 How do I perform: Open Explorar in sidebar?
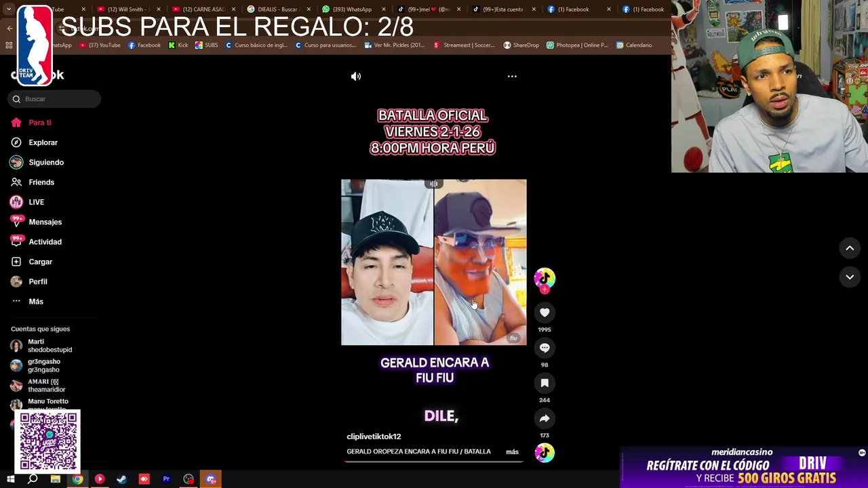[43, 142]
